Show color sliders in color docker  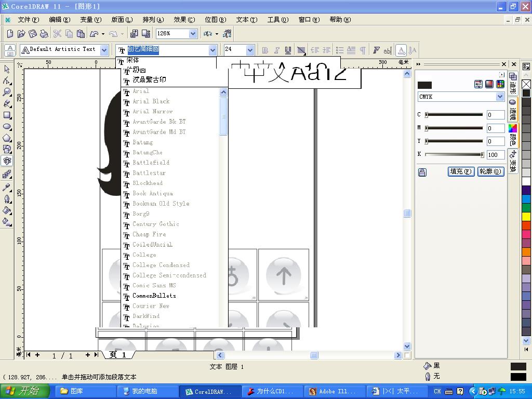(478, 84)
